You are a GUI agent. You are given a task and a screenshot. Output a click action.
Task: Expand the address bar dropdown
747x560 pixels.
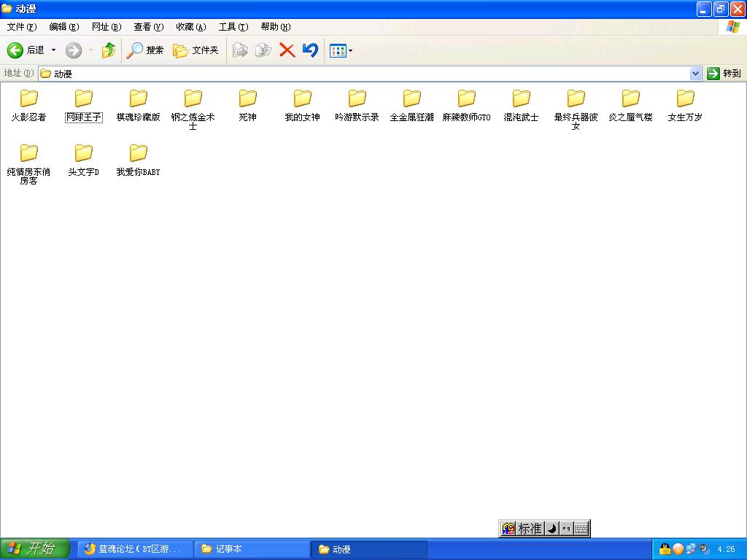[x=695, y=74]
